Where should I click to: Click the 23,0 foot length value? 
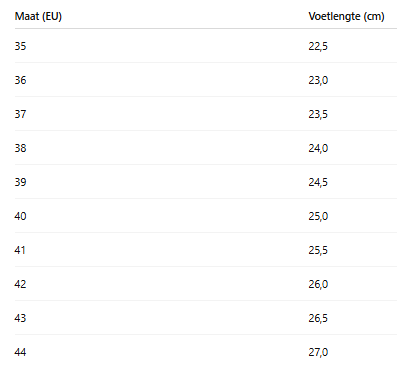pyautogui.click(x=318, y=80)
